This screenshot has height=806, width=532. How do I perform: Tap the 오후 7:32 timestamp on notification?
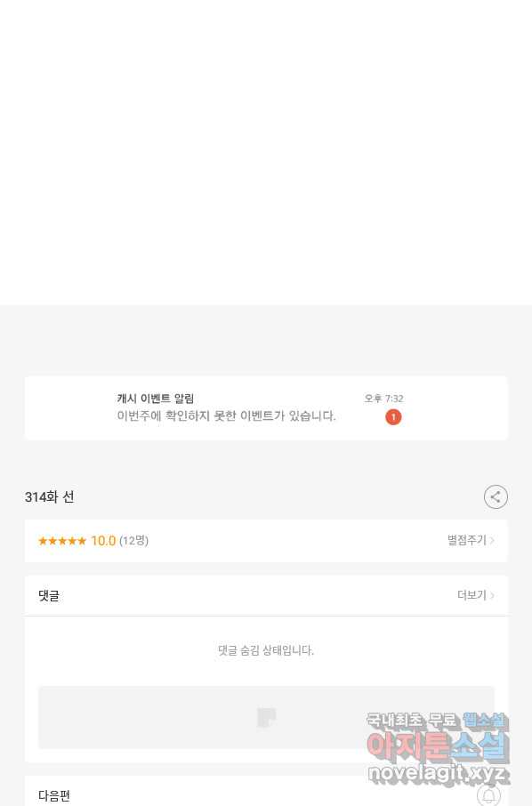pyautogui.click(x=384, y=399)
